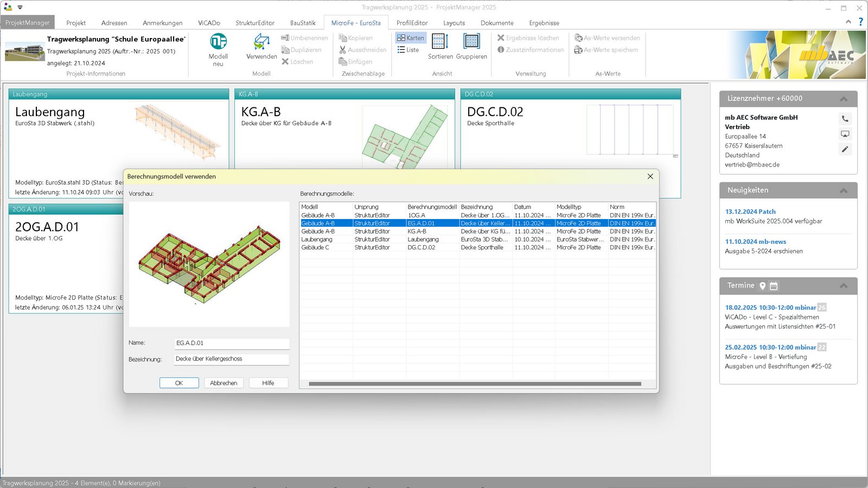Click Zusatzinformationen info item

[531, 50]
